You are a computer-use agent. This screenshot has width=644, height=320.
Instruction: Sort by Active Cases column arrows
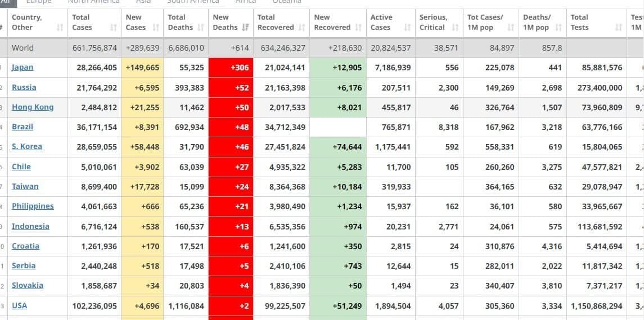click(407, 28)
